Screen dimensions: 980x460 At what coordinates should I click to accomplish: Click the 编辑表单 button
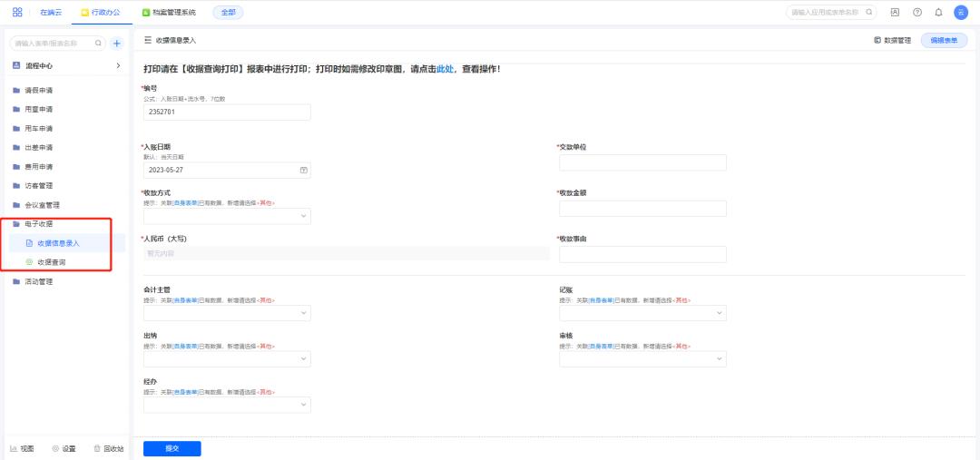tap(944, 40)
